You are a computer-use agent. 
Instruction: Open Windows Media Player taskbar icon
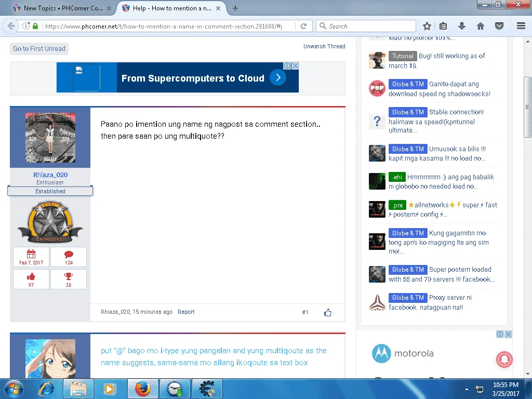click(x=109, y=389)
